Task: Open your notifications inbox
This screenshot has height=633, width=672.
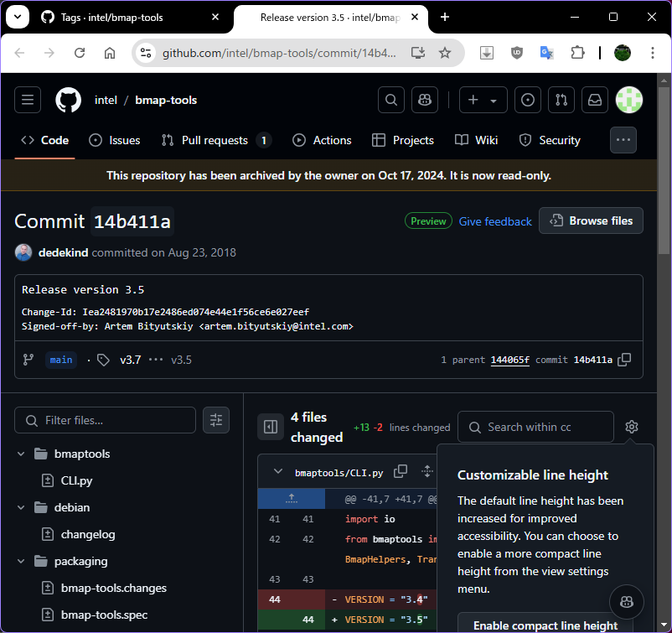Action: tap(594, 100)
